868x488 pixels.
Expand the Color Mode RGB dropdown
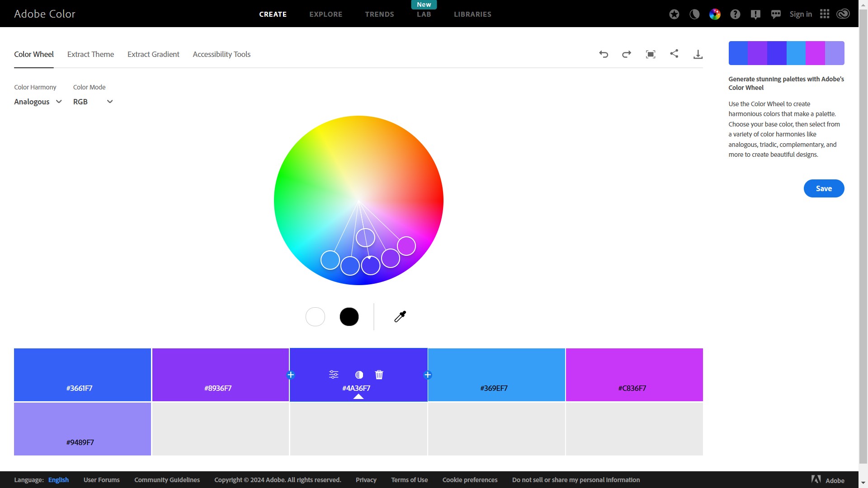(x=93, y=102)
